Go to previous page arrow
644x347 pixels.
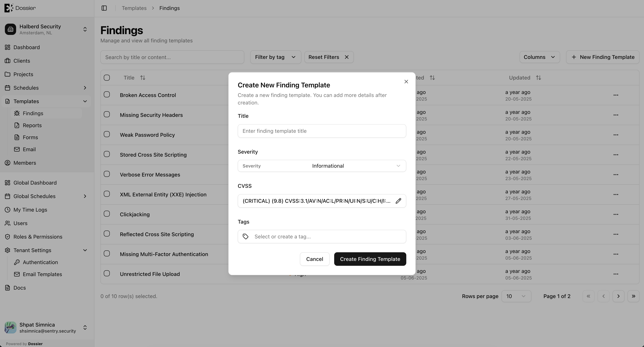(603, 296)
